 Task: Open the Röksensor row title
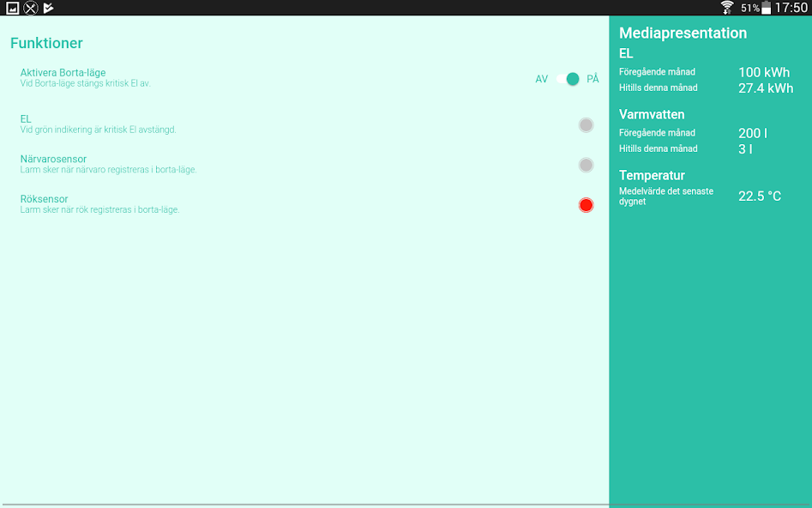click(x=44, y=199)
